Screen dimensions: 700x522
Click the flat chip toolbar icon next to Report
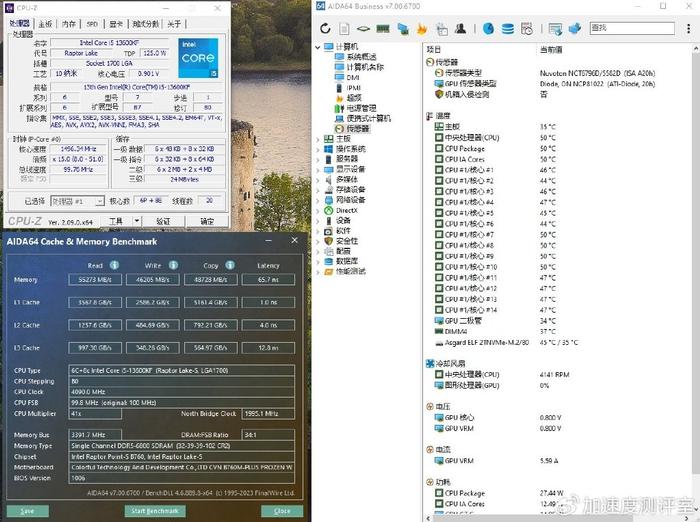click(363, 29)
